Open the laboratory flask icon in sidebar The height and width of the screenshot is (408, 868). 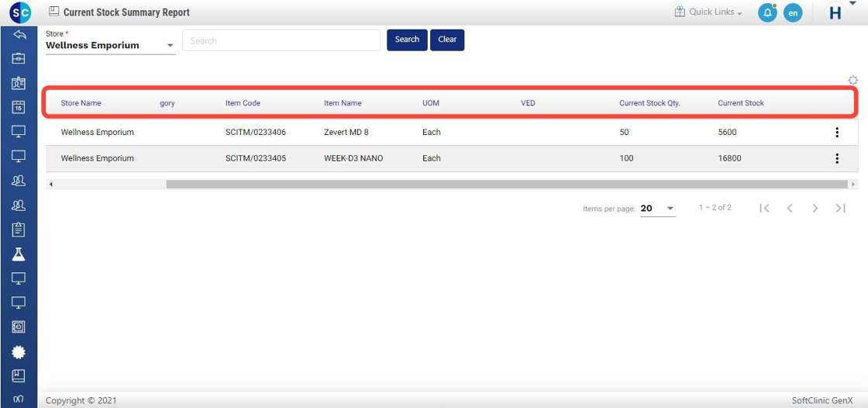click(19, 254)
